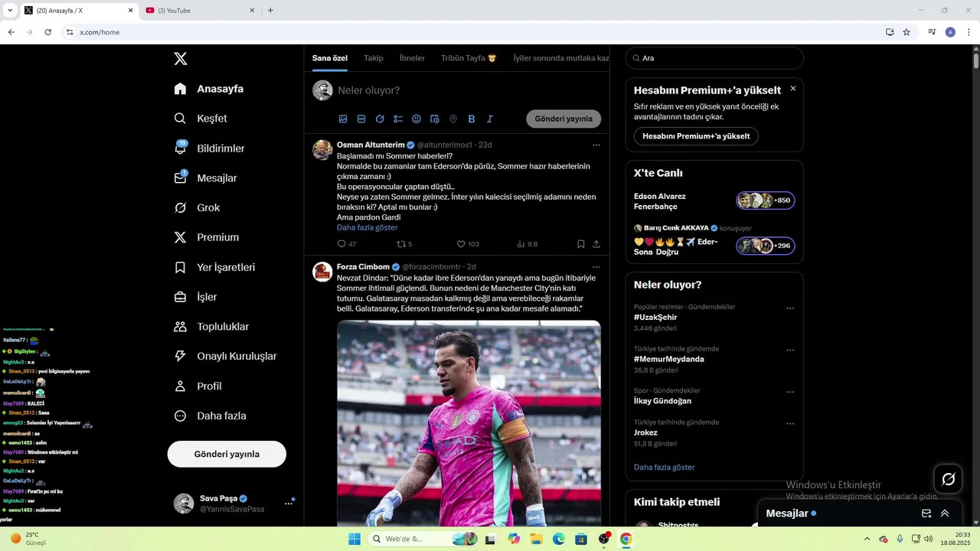Switch to Takip tab
Image resolution: width=980 pixels, height=551 pixels.
pos(374,58)
